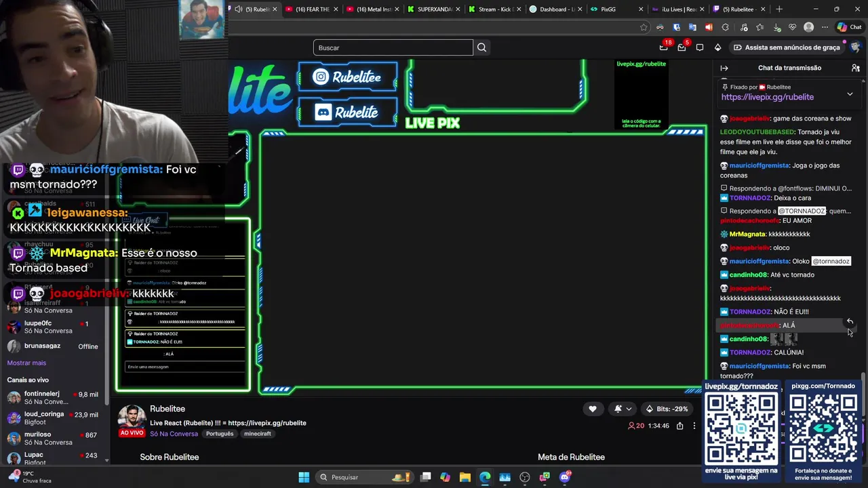Open a new browser tab
Screen dimensions: 868x488
[779, 9]
